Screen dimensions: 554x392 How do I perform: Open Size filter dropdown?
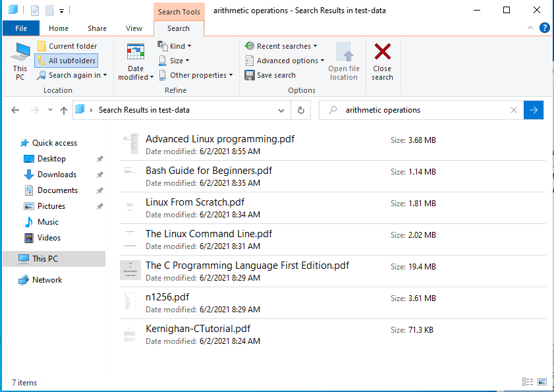click(x=174, y=61)
